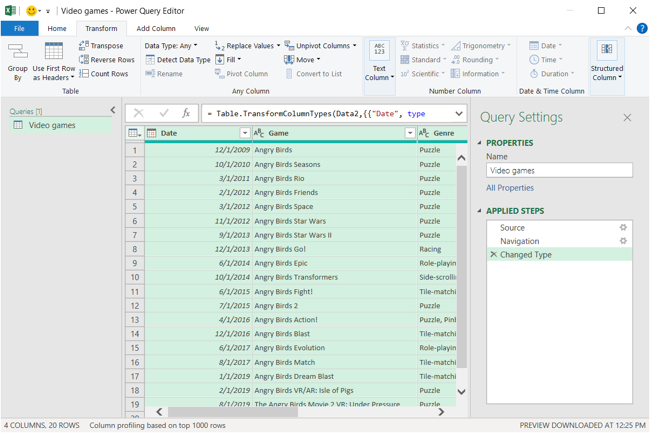Click Count Rows in ribbon
Viewport: 650px width, 433px height.
coord(104,74)
